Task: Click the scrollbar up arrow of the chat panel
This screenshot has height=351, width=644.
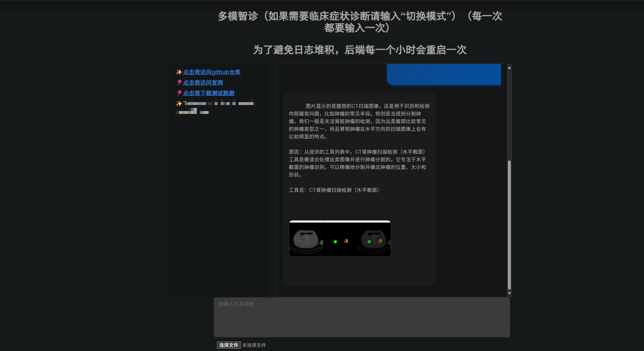Action: coord(509,67)
